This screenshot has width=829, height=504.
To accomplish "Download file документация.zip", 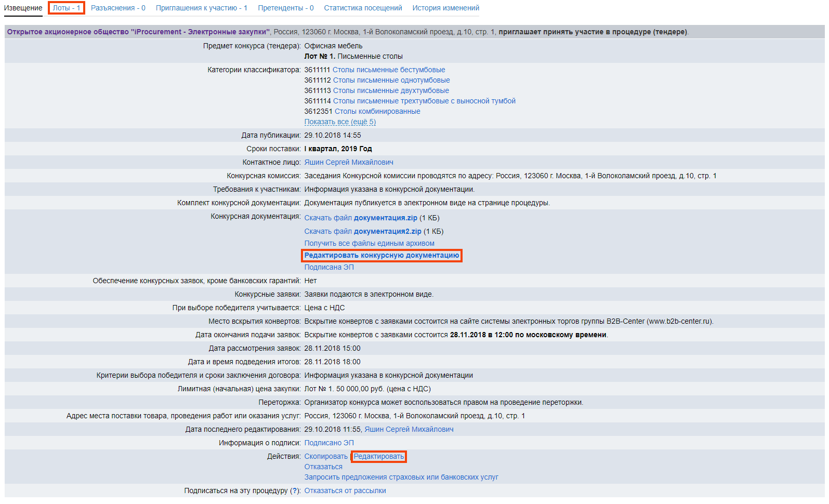I will 361,218.
